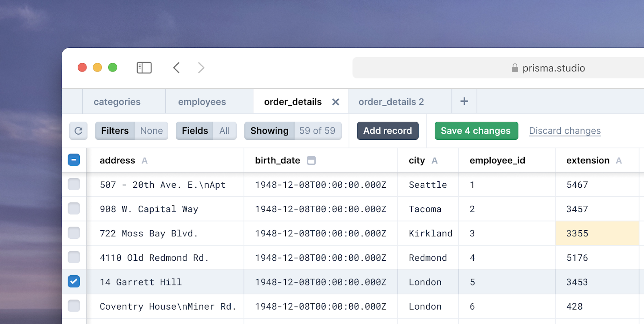Viewport: 644px width, 324px height.
Task: Select the 722 Moss Bay Blvd. row checkbox
Action: click(74, 233)
